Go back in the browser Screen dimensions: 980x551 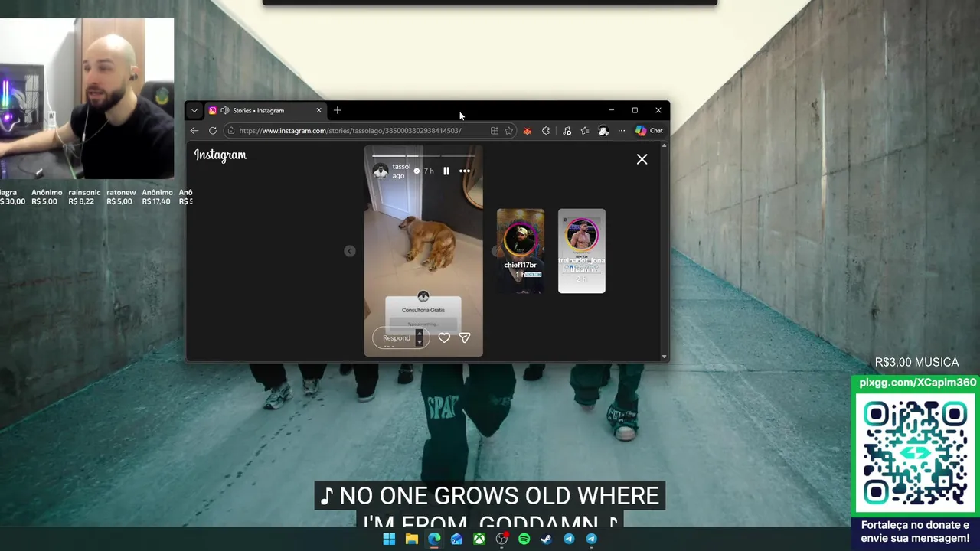pos(194,131)
